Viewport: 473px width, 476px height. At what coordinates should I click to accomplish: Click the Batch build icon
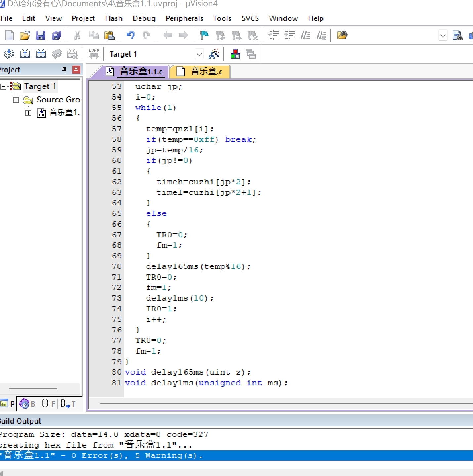[x=57, y=54]
